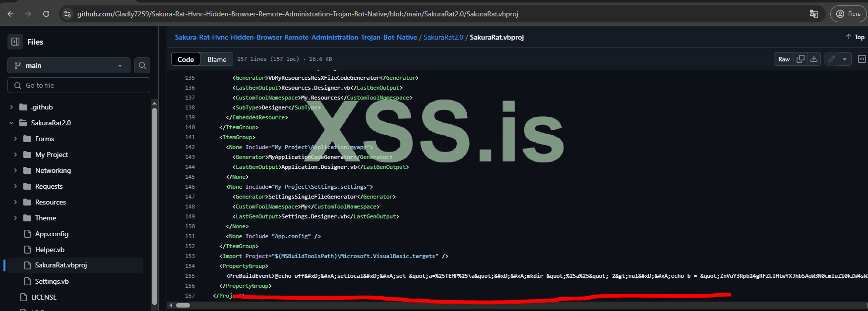868x311 pixels.
Task: Open the guest profile button
Action: point(849,14)
